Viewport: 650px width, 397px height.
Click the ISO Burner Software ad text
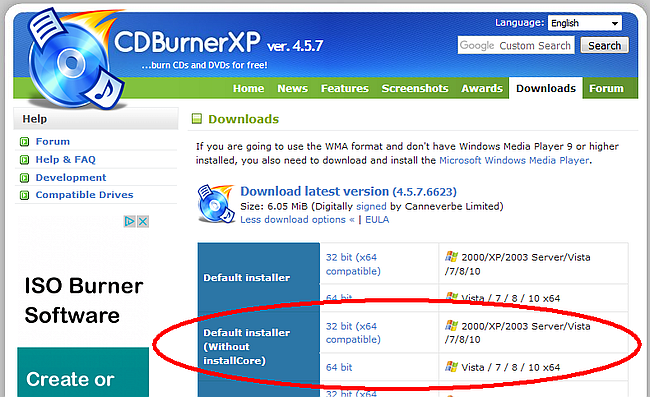point(83,300)
